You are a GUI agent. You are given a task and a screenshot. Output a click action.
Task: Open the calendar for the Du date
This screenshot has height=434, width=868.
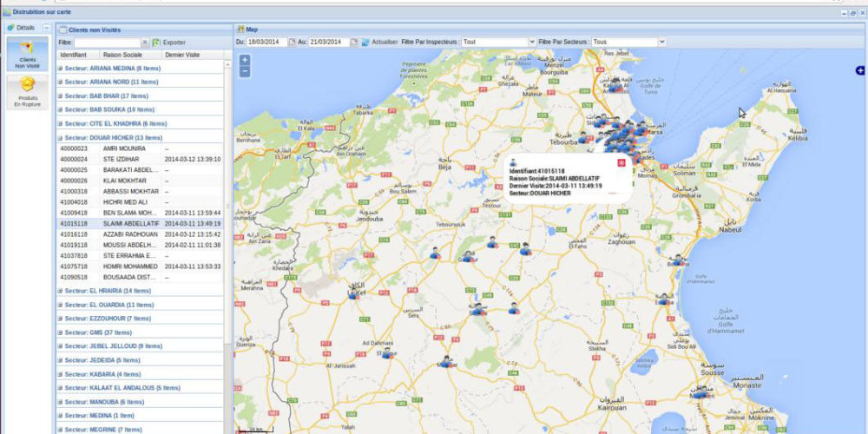click(292, 42)
